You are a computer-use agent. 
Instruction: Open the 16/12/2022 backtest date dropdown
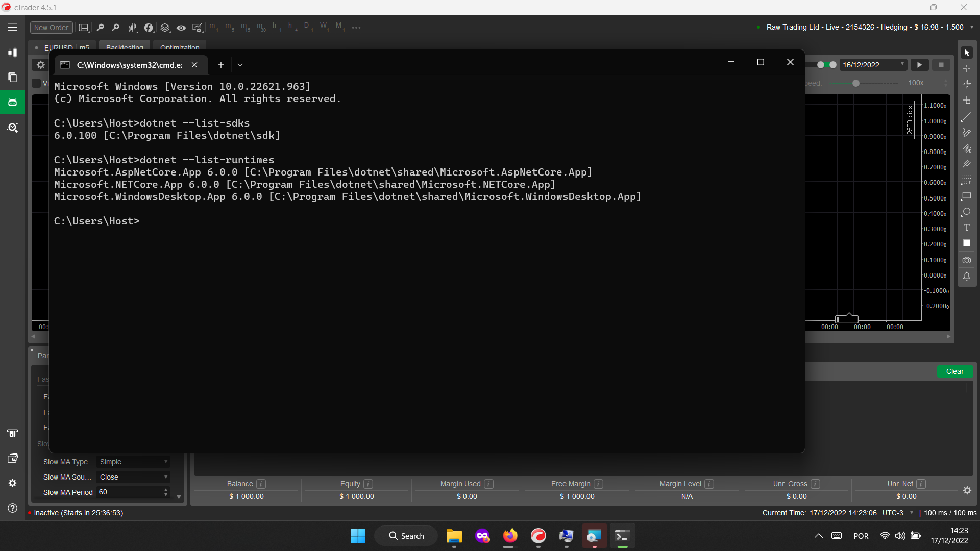(873, 65)
